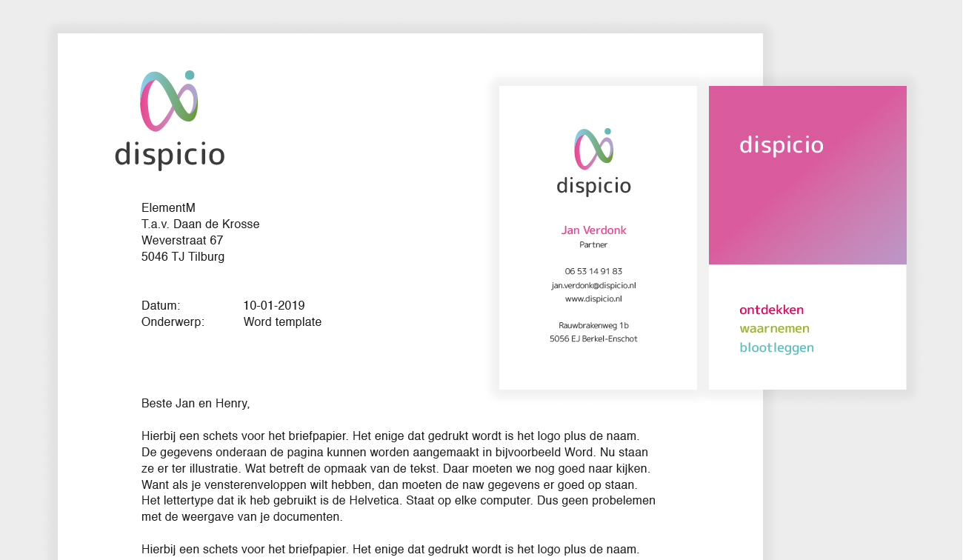Click the ElementM addressee line
963x560 pixels.
tap(169, 208)
